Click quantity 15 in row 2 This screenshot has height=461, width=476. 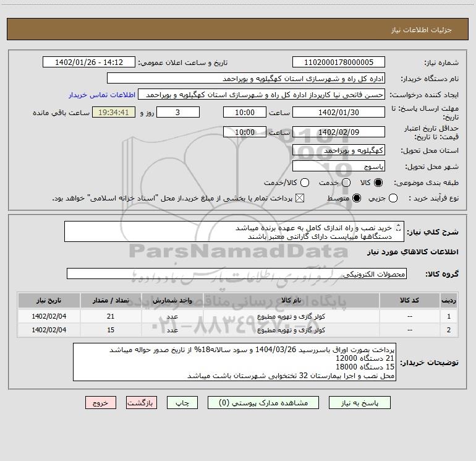tap(111, 330)
